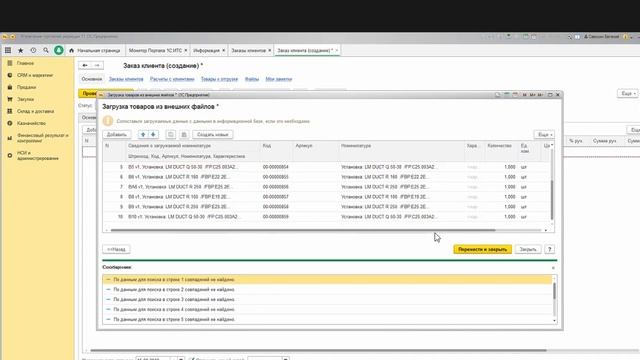Viewport: 640px width, 360px height.
Task: Select the message about строке 1
Action: coord(327,280)
